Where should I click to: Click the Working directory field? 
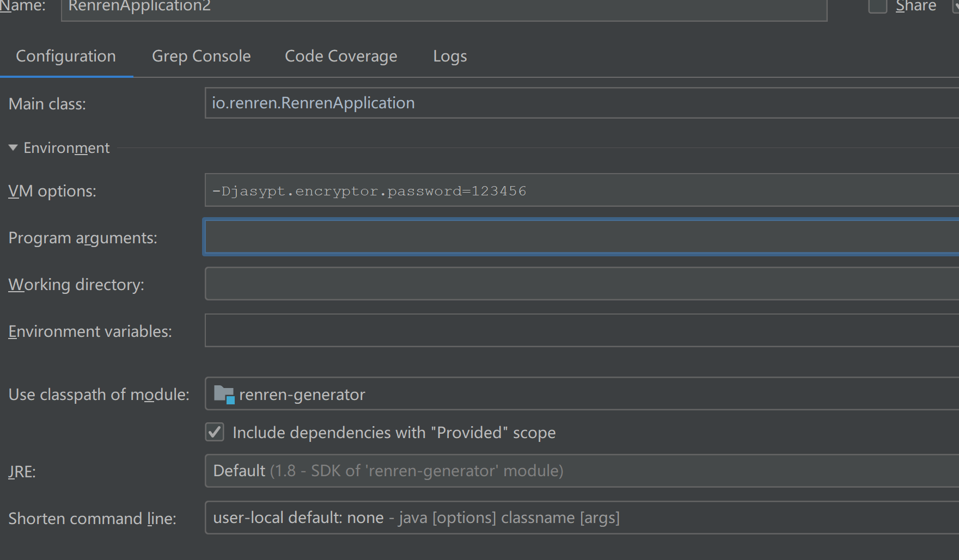click(582, 284)
